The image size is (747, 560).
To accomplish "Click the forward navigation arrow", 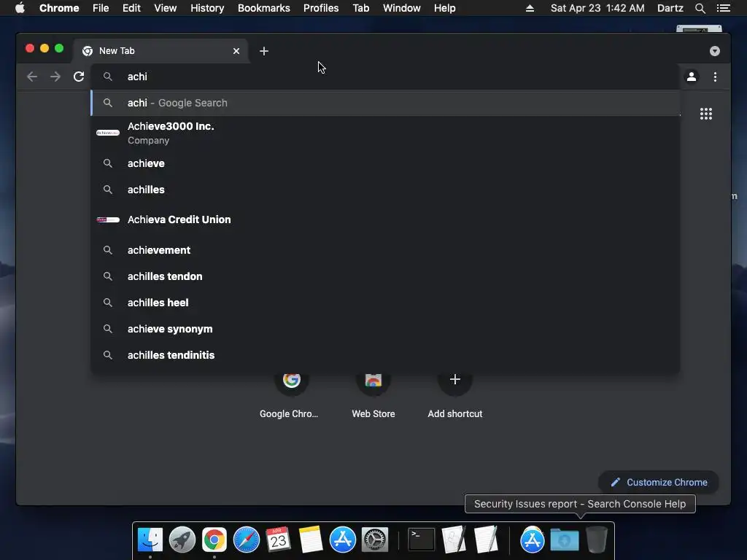I will (x=55, y=77).
